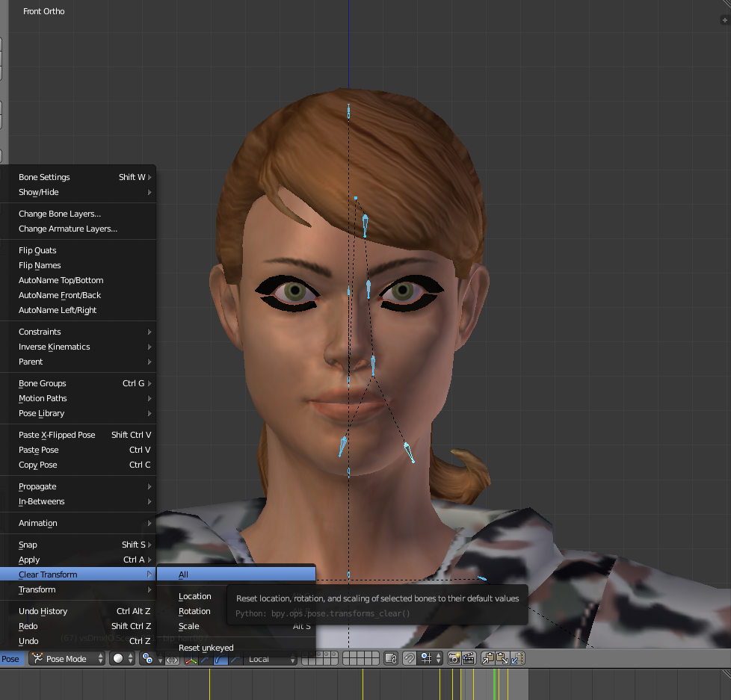Select Flip Quats menu entry
This screenshot has width=731, height=700.
[x=78, y=250]
